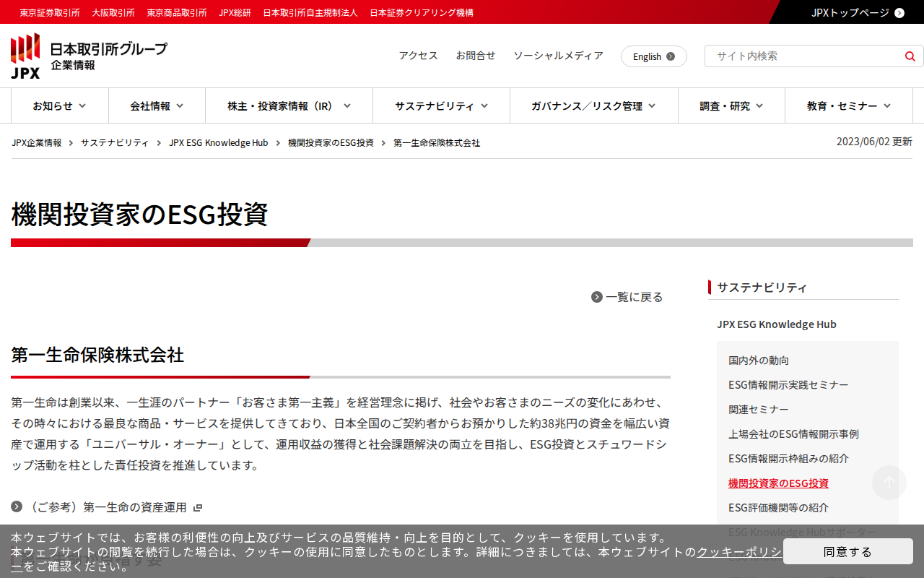The height and width of the screenshot is (578, 924).
Task: Click JPX ESG Knowledge Hub breadcrumb
Action: pos(219,143)
